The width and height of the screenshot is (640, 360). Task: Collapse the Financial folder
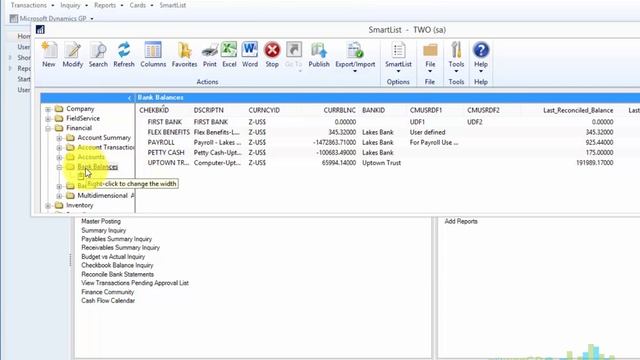(48, 128)
